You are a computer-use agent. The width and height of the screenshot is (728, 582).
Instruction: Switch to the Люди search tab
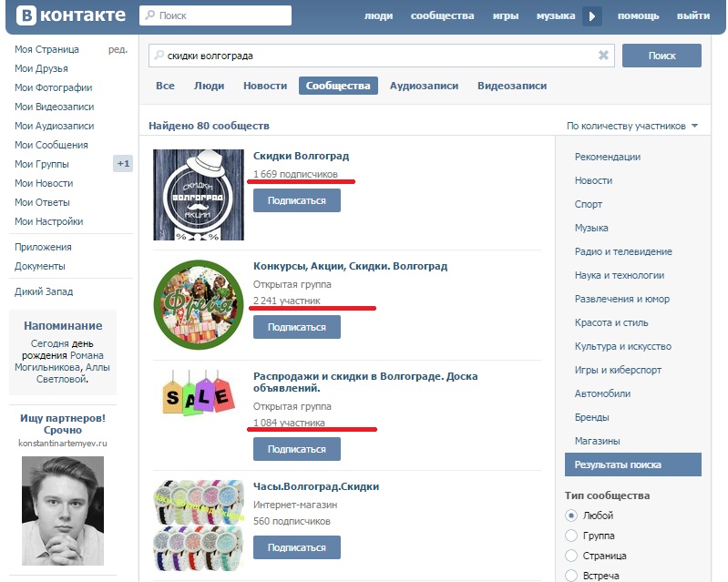coord(209,86)
